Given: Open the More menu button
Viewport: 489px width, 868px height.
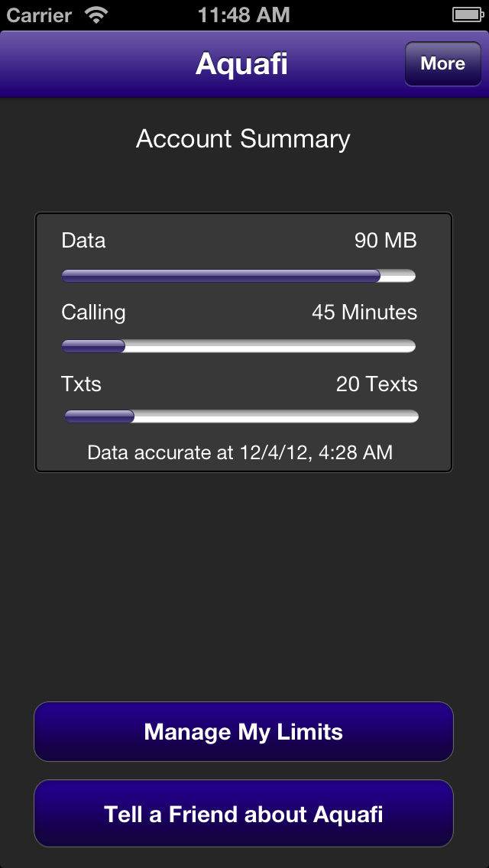Looking at the screenshot, I should pyautogui.click(x=443, y=63).
